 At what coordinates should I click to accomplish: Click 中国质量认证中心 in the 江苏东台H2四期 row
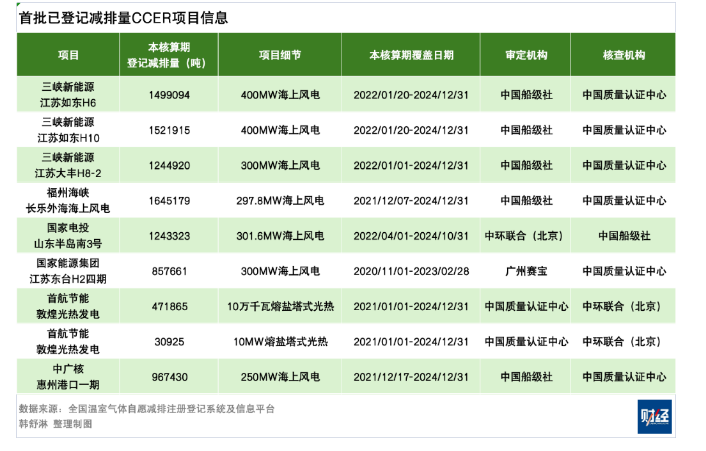(x=624, y=271)
